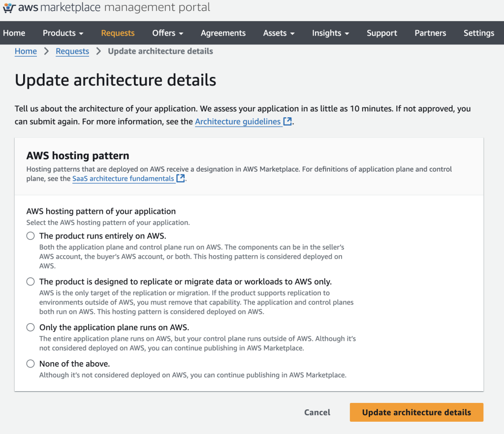Pick the 'None of the above' radio button

[31, 364]
